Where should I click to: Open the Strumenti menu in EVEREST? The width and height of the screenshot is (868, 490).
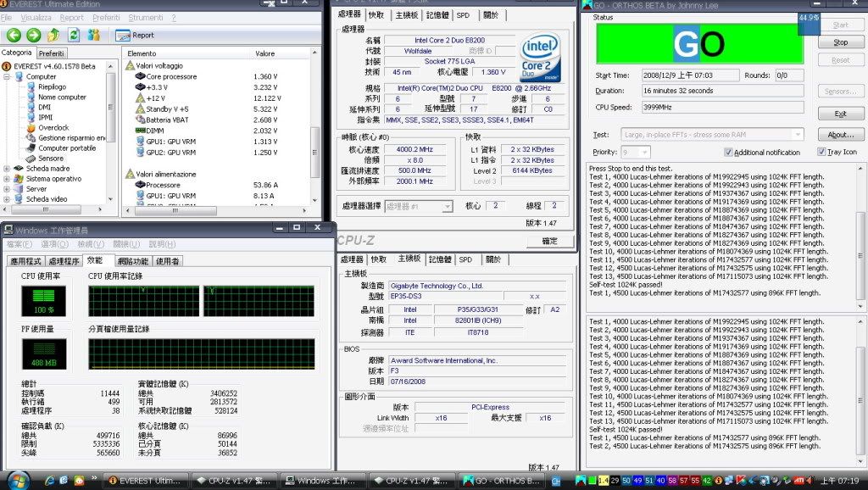tap(146, 18)
